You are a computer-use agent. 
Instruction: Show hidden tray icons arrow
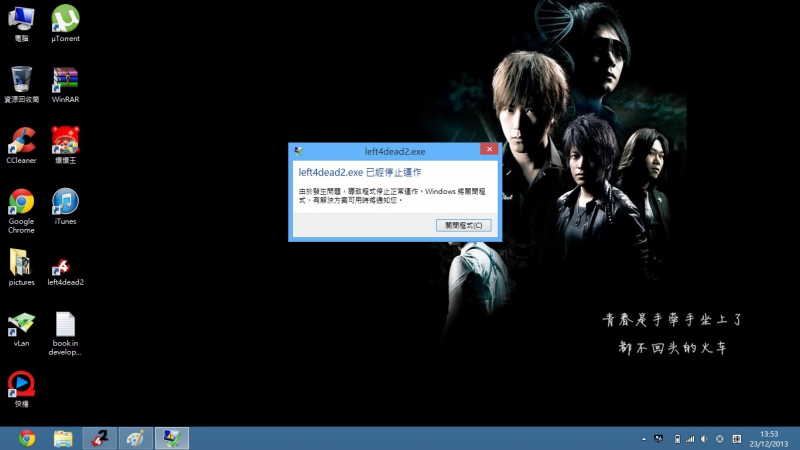click(644, 439)
